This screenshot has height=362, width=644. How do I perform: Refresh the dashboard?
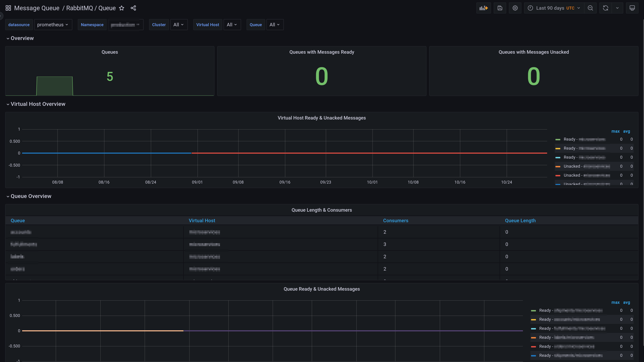[x=605, y=8]
